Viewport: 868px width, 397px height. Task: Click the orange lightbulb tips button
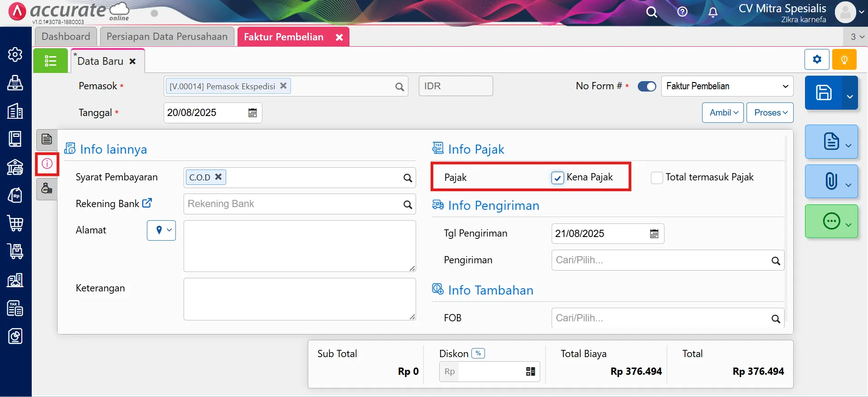pos(844,59)
